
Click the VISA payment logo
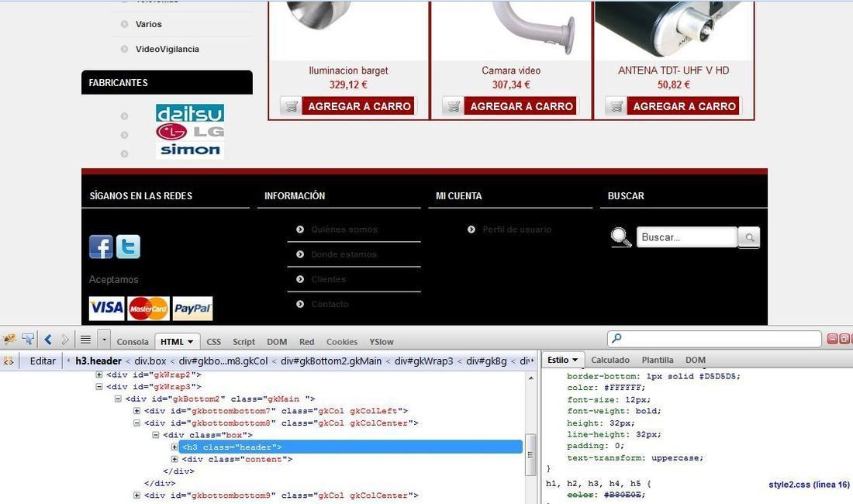click(x=107, y=309)
